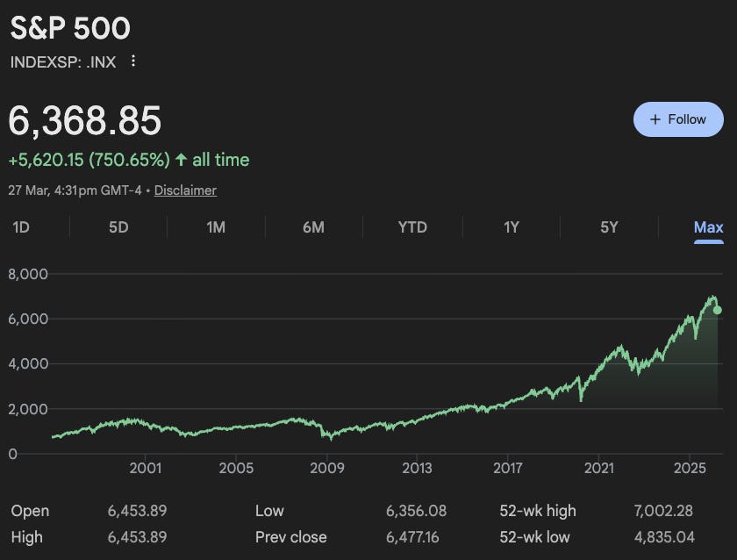Click the 4,000 y-axis label

(28, 364)
